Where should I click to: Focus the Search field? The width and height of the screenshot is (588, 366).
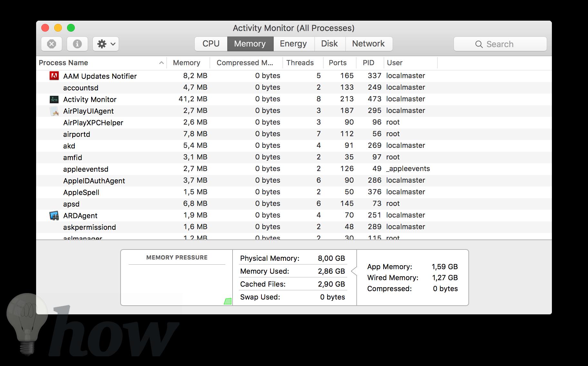click(500, 44)
